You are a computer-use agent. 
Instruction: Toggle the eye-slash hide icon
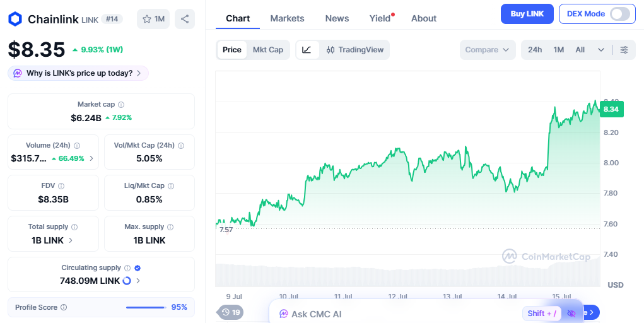[571, 314]
